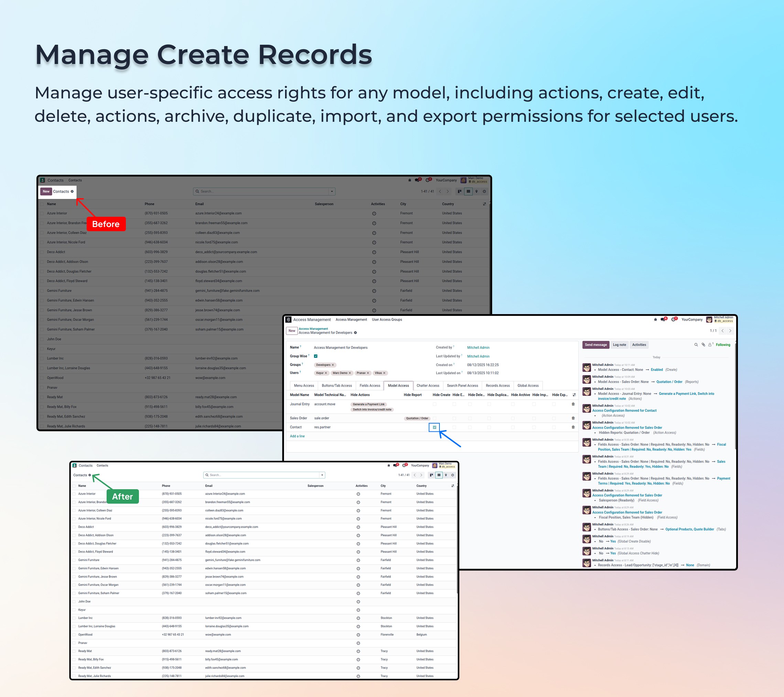Open the User Access Groups menu
Image resolution: width=784 pixels, height=697 pixels.
coord(386,319)
